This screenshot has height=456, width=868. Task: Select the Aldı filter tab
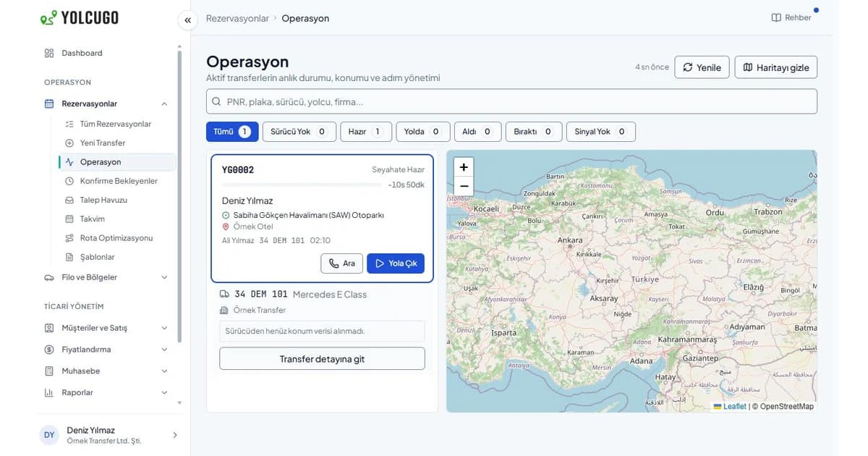coord(477,132)
